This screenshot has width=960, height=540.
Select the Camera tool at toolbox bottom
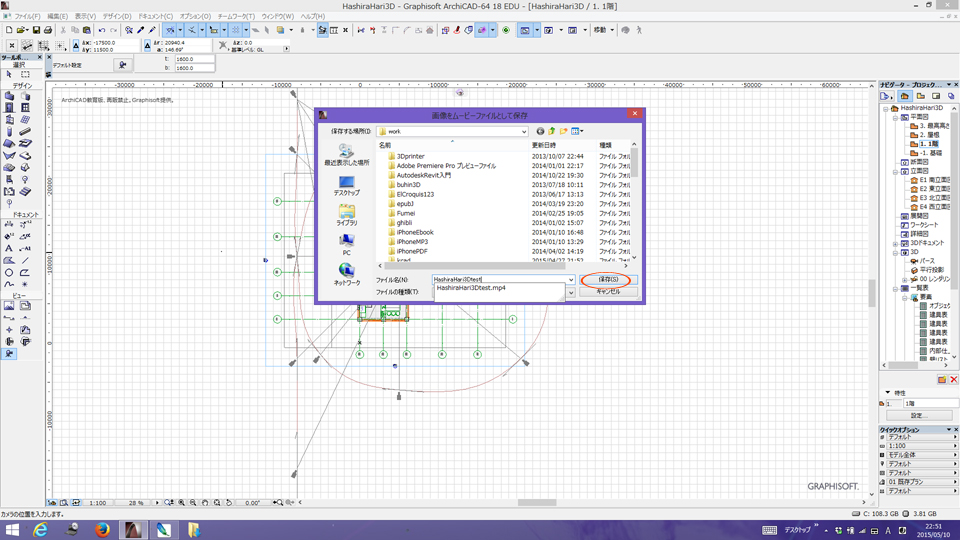coord(9,354)
